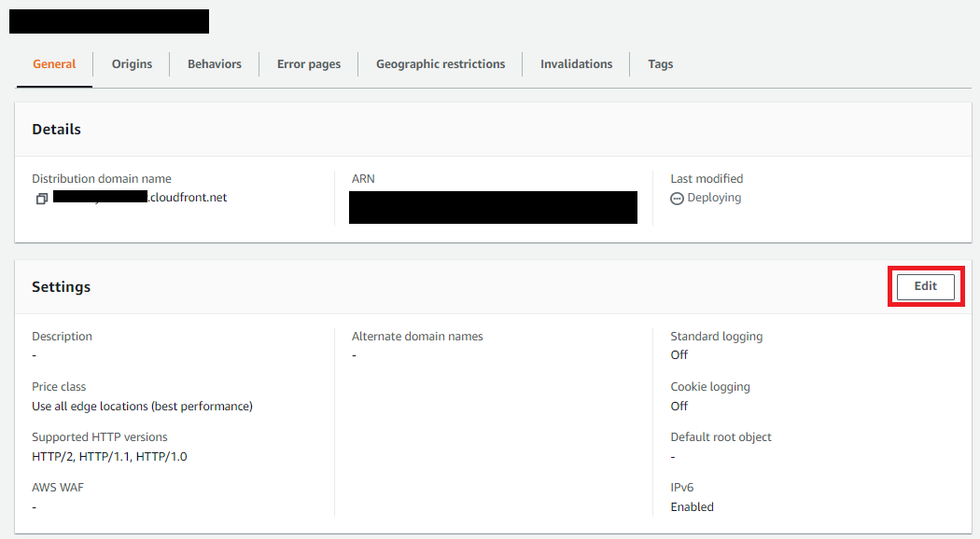Image resolution: width=980 pixels, height=539 pixels.
Task: Click the Edit button in Settings
Action: pos(925,286)
